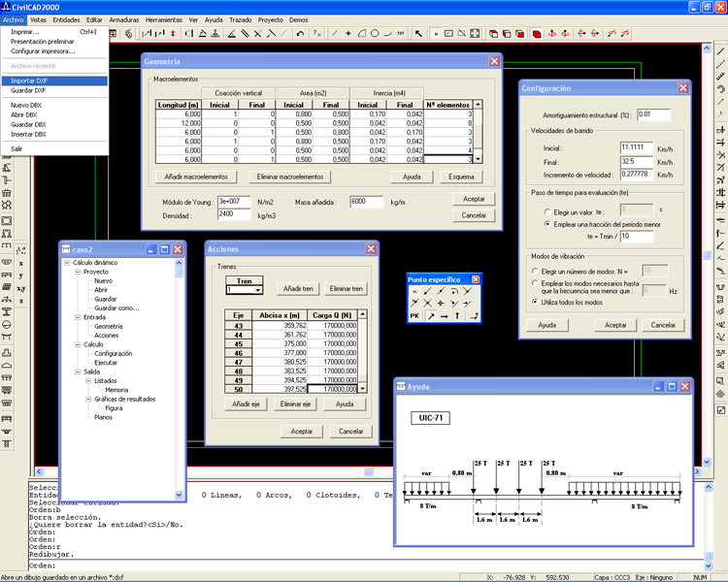The height and width of the screenshot is (582, 728).
Task: Collapse the Entrada tree node
Action: click(x=78, y=317)
